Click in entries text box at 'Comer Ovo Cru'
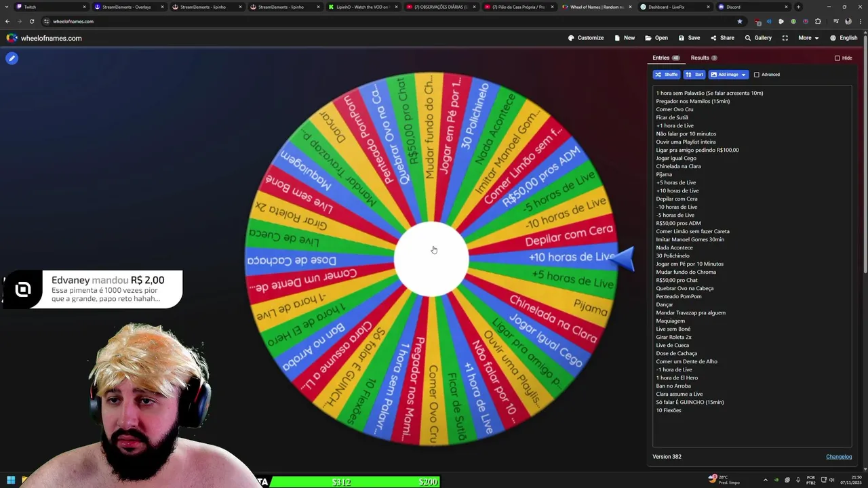 [x=674, y=109]
